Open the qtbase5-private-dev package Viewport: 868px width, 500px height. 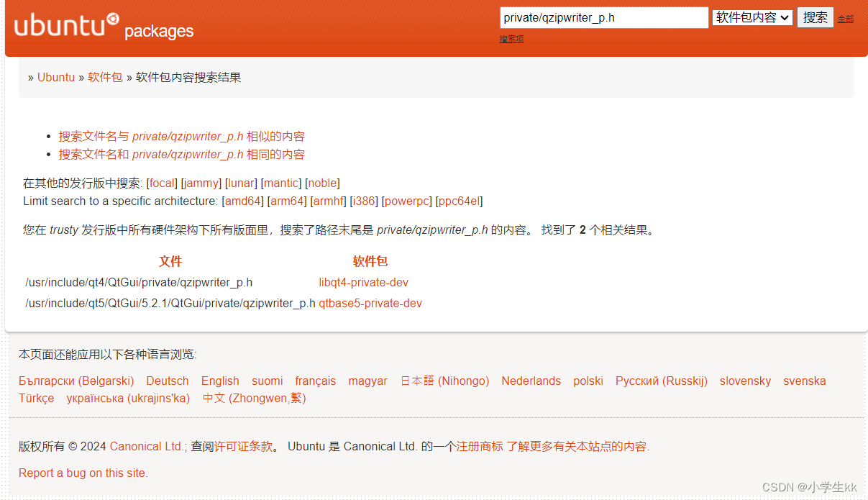(370, 304)
